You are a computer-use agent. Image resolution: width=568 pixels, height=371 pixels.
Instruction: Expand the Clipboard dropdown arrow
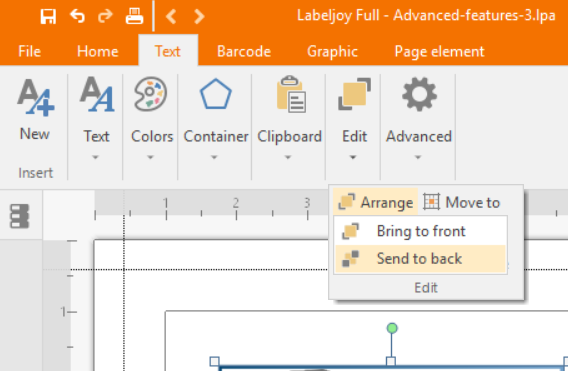click(x=288, y=157)
